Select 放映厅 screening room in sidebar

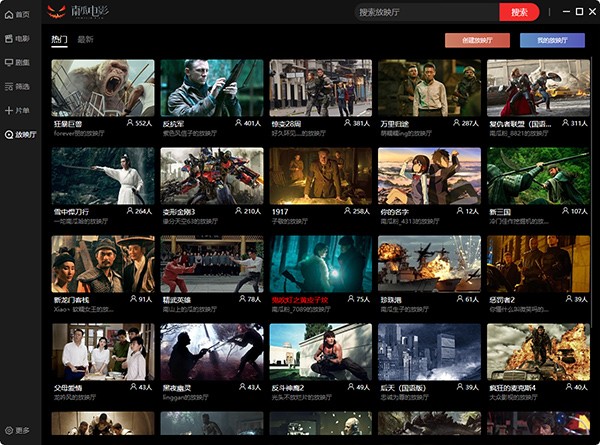[20, 134]
